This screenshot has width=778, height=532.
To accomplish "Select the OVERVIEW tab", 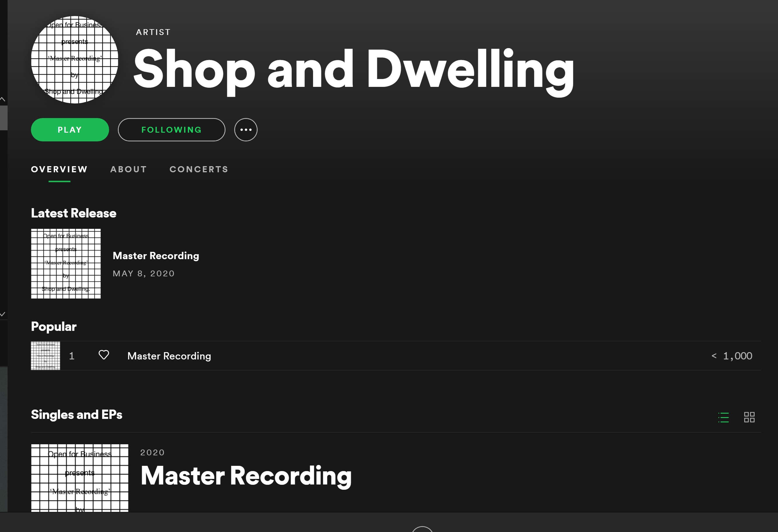I will click(59, 169).
